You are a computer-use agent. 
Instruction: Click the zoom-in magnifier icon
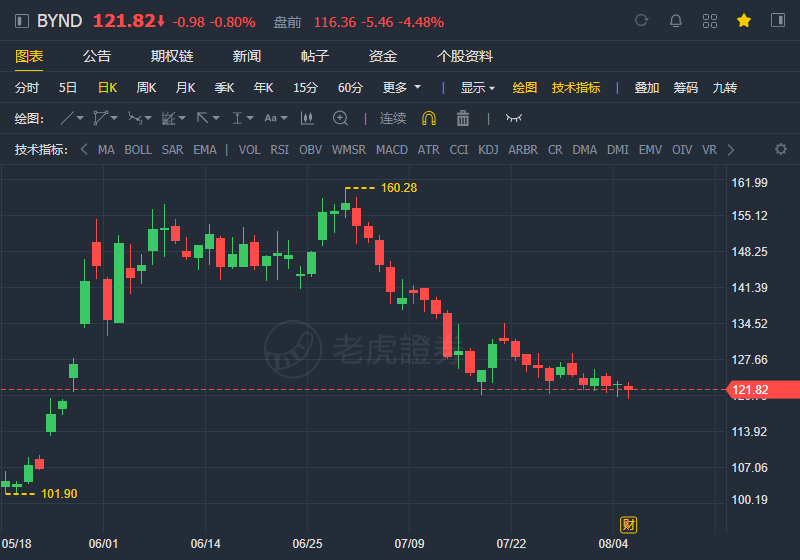coord(340,118)
